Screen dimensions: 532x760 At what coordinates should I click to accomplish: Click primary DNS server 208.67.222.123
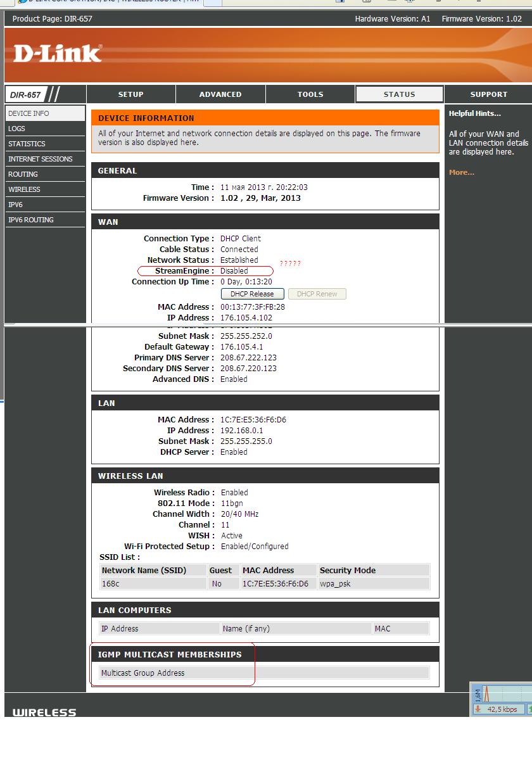pyautogui.click(x=248, y=358)
